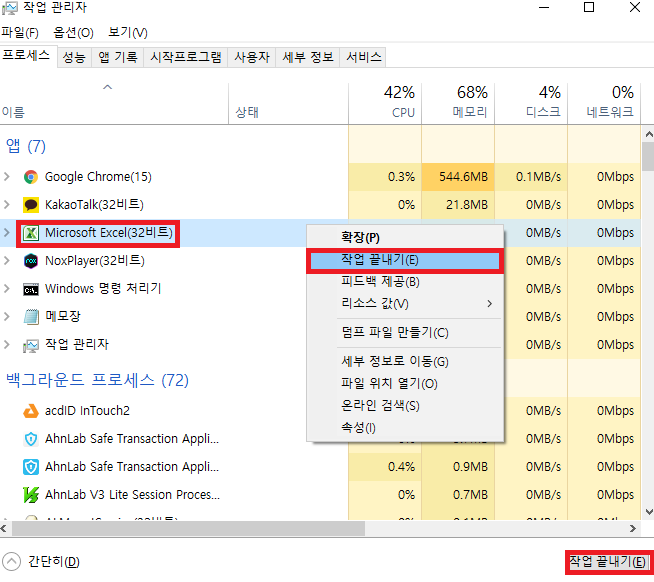Screen dimensions: 654x582
Task: Click the KakaoTalk process icon
Action: [30, 205]
